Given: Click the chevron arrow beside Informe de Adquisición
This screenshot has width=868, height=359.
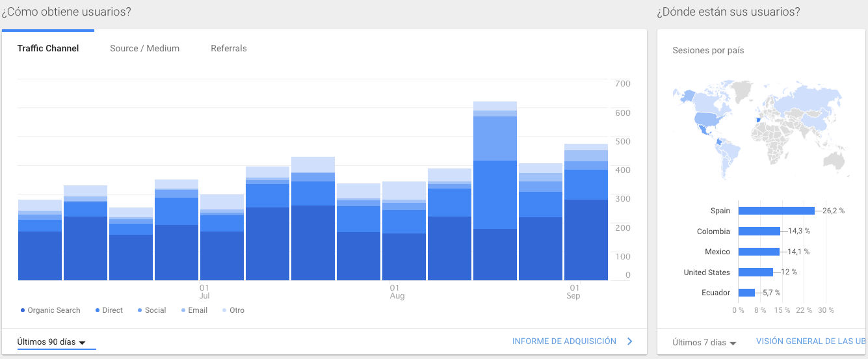Looking at the screenshot, I should pos(629,341).
